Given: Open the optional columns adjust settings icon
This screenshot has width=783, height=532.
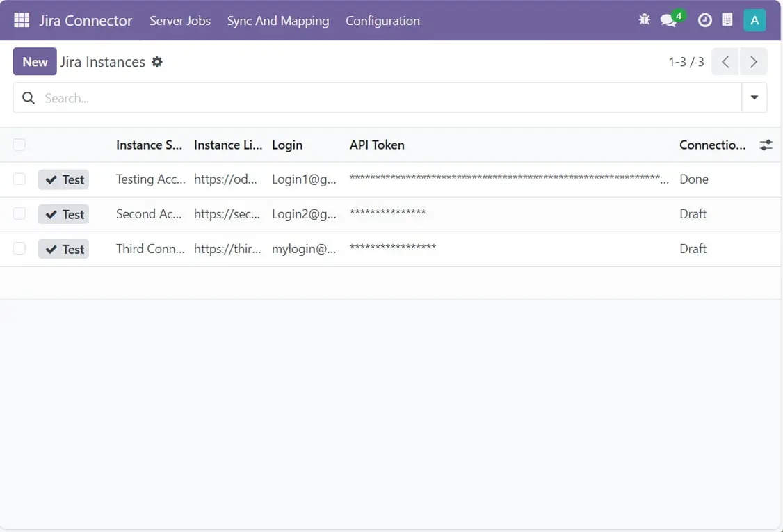Looking at the screenshot, I should point(766,145).
